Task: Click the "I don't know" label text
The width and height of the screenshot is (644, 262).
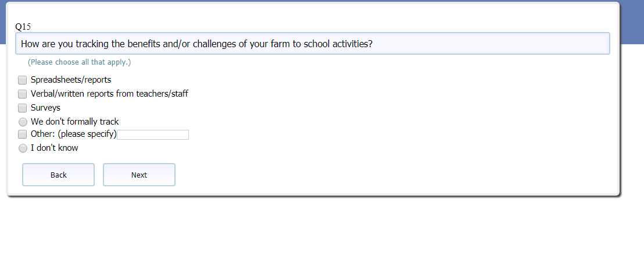Action: (x=54, y=148)
